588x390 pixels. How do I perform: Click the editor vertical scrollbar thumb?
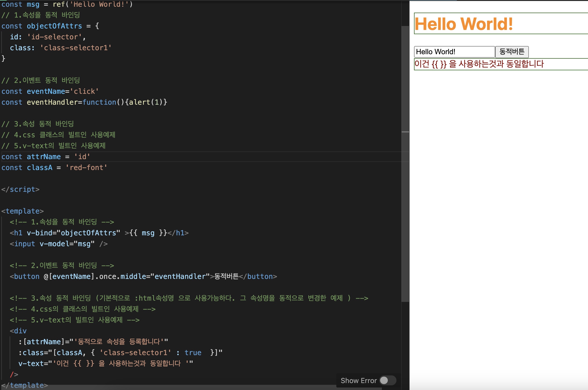[405, 164]
